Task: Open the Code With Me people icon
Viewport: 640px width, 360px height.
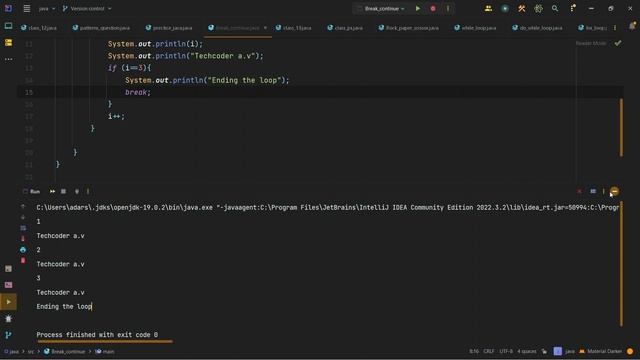Action: click(488, 8)
